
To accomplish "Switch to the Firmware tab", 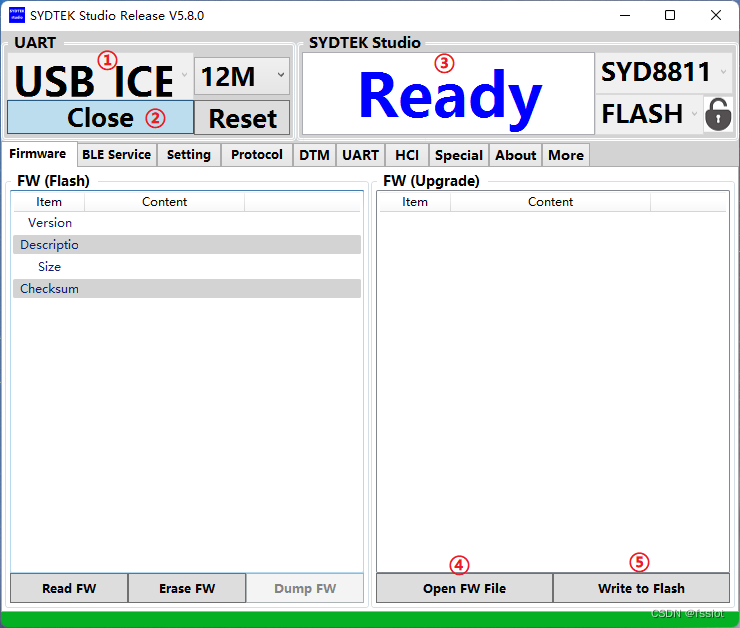I will tap(38, 154).
